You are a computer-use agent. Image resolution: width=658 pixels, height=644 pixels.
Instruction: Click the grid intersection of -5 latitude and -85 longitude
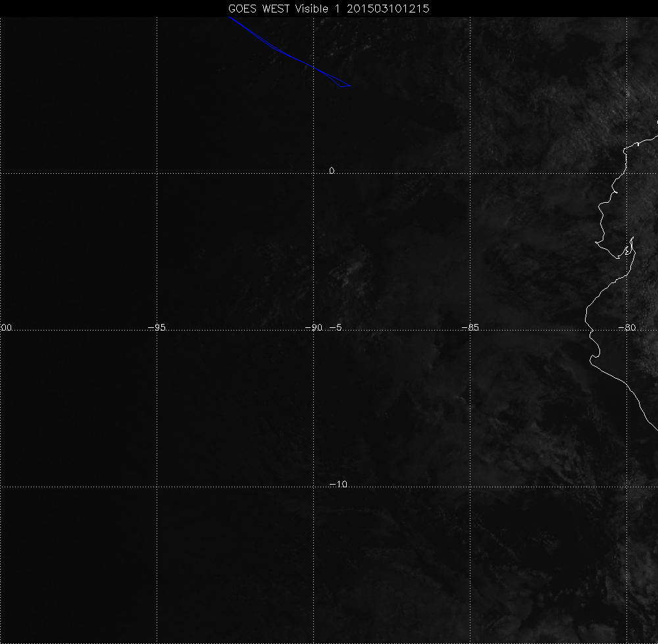[x=470, y=330]
